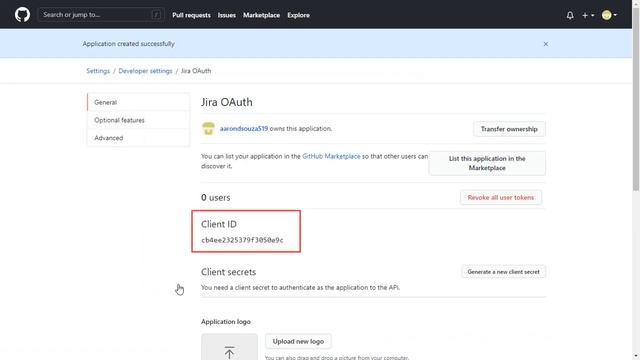The height and width of the screenshot is (360, 640).
Task: Select the Client ID value text
Action: click(x=242, y=240)
